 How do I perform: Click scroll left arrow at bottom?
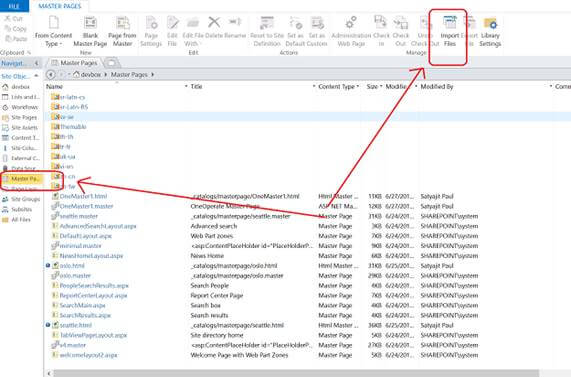pos(50,373)
